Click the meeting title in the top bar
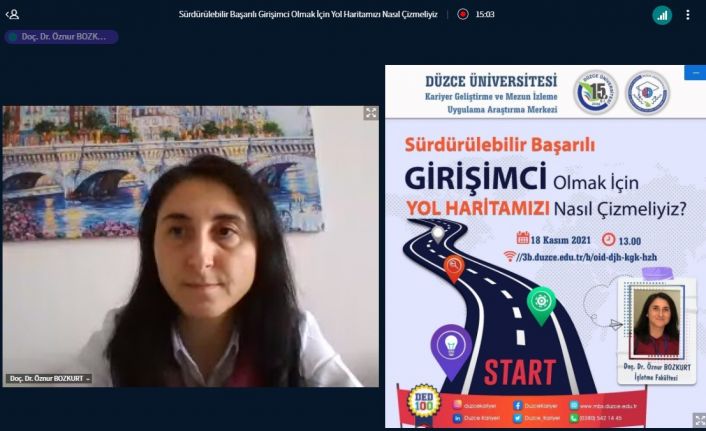Screen dimensions: 706x431 pyautogui.click(x=308, y=14)
